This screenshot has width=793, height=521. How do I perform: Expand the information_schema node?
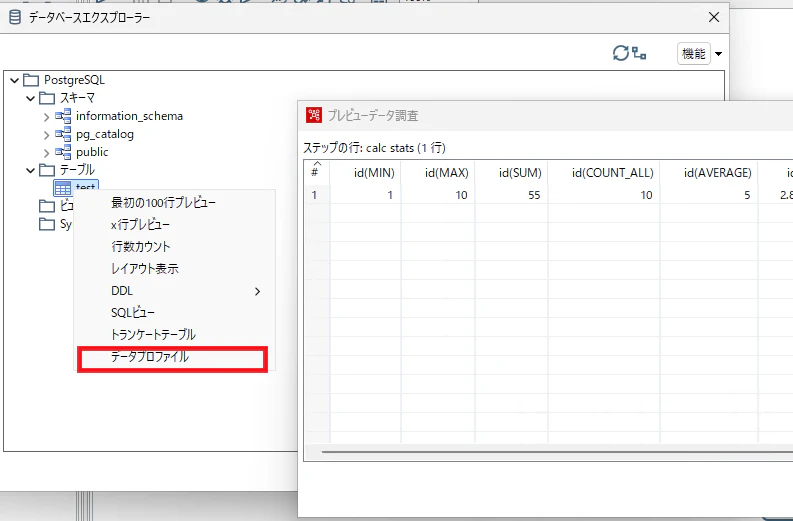[47, 117]
